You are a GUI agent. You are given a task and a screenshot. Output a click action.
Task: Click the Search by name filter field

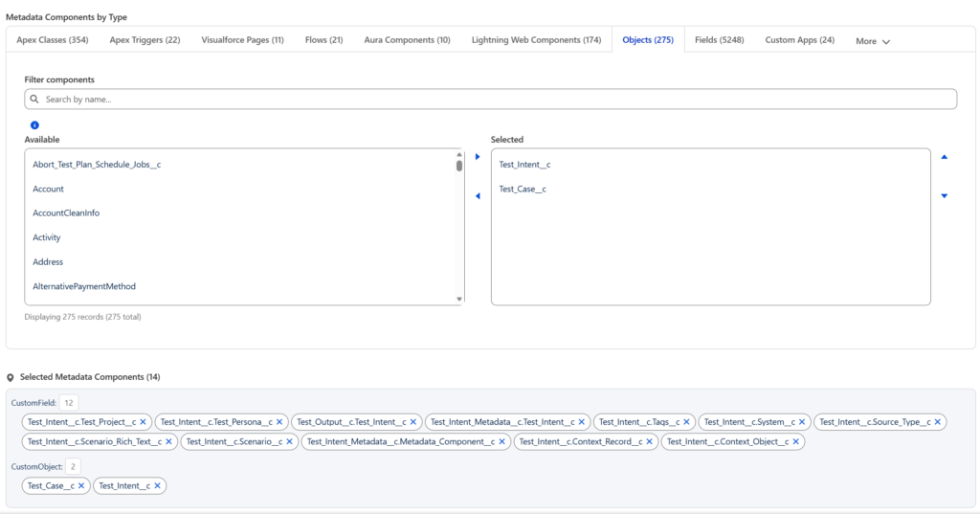pos(490,100)
